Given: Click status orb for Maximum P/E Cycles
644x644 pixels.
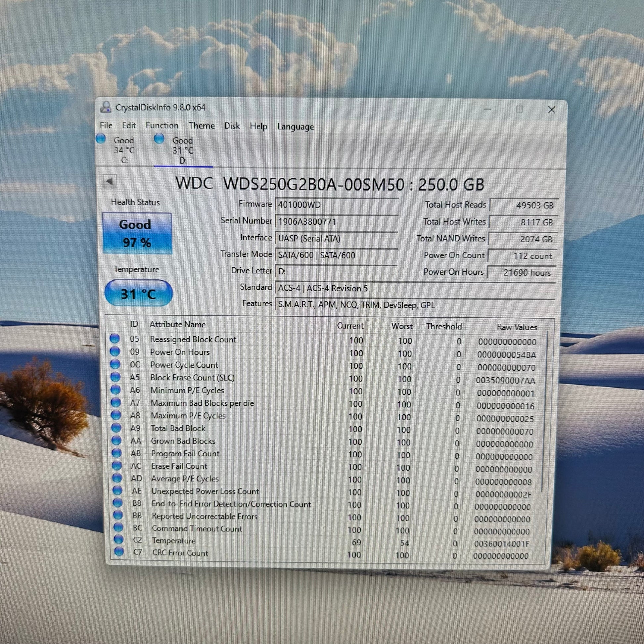Looking at the screenshot, I should point(116,415).
